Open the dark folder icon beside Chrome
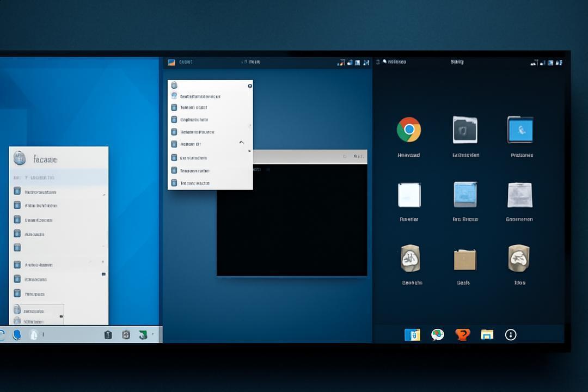 [465, 130]
